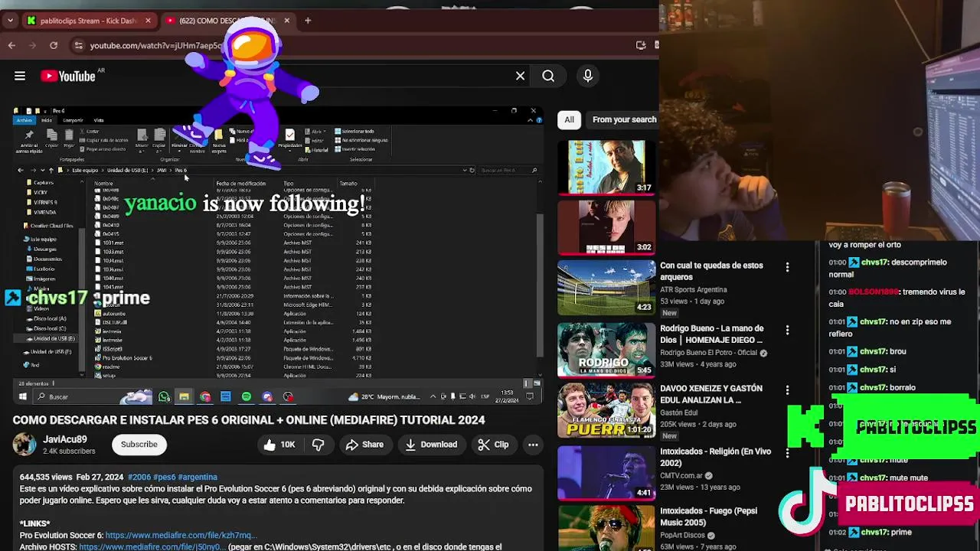Open JaviAcu89 channel name link
The image size is (980, 551).
65,439
